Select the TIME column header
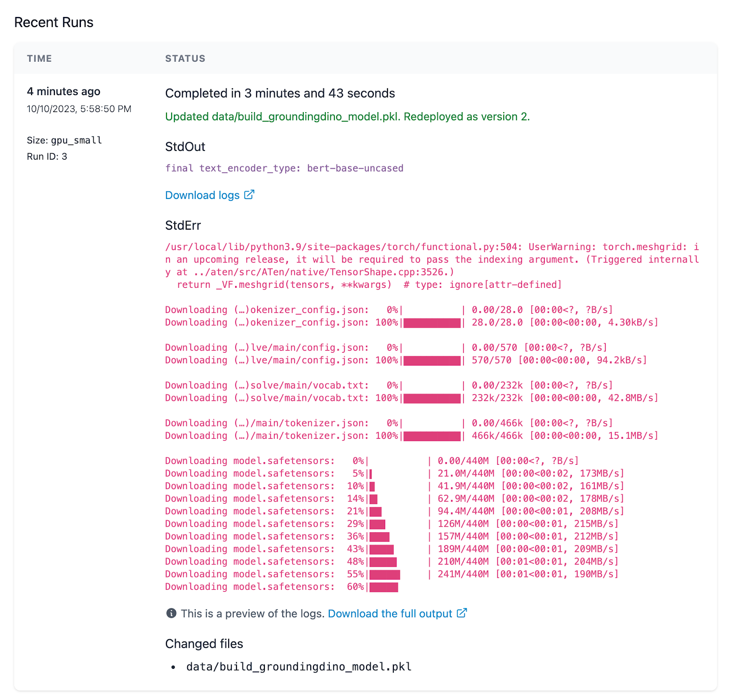732x700 pixels. click(x=39, y=59)
